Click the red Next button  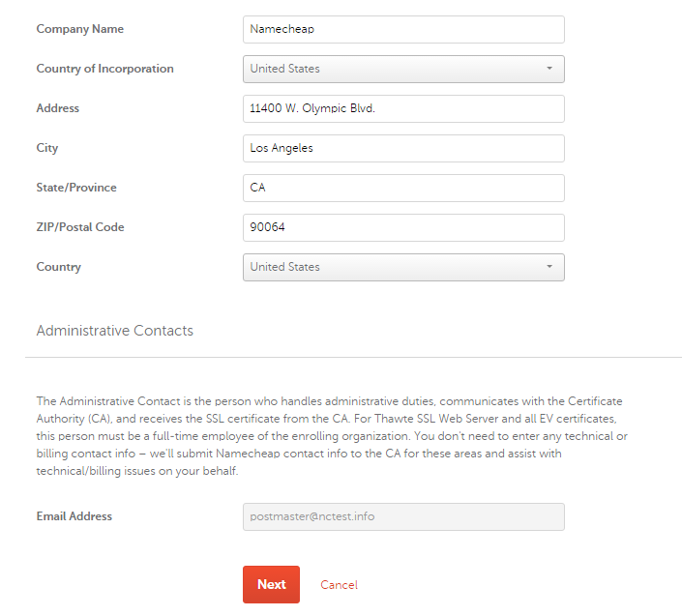[271, 584]
